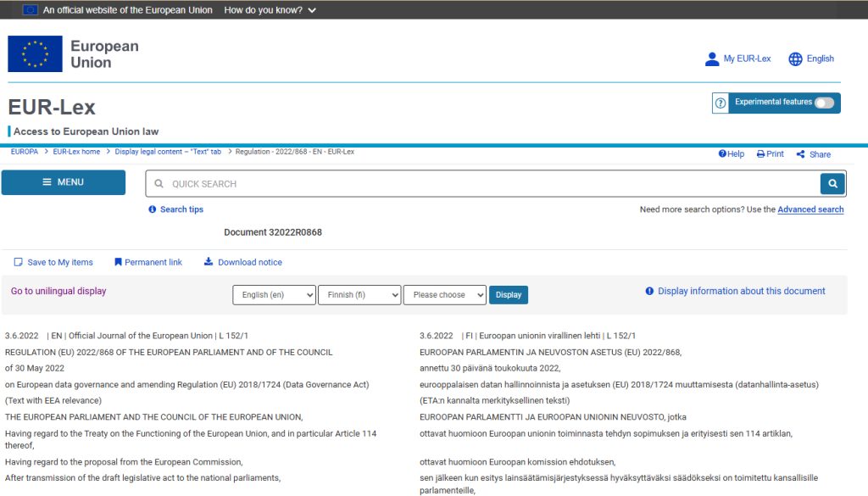Click the Print printer icon
Screen dimensions: 868x496
pyautogui.click(x=761, y=154)
